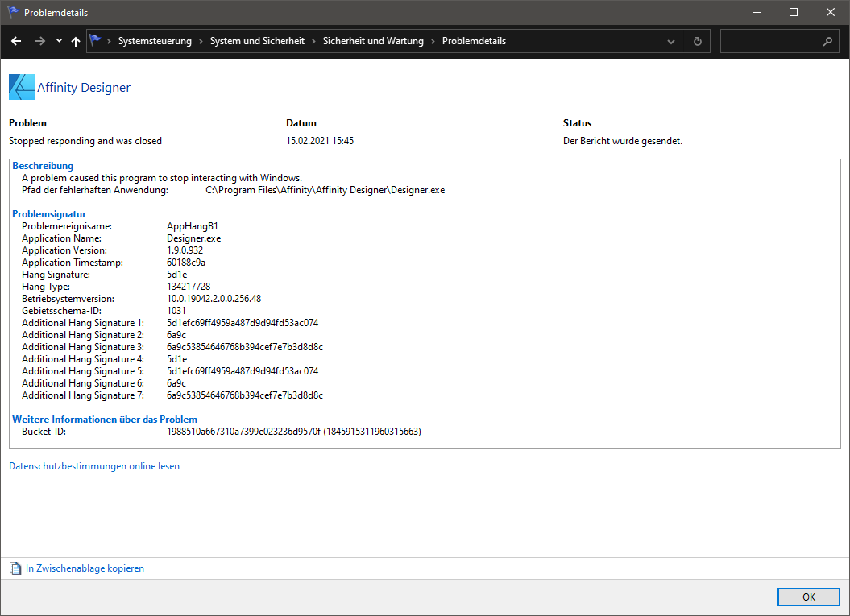Click the date 15.02.2021 15:45
The height and width of the screenshot is (616, 850).
coord(320,141)
